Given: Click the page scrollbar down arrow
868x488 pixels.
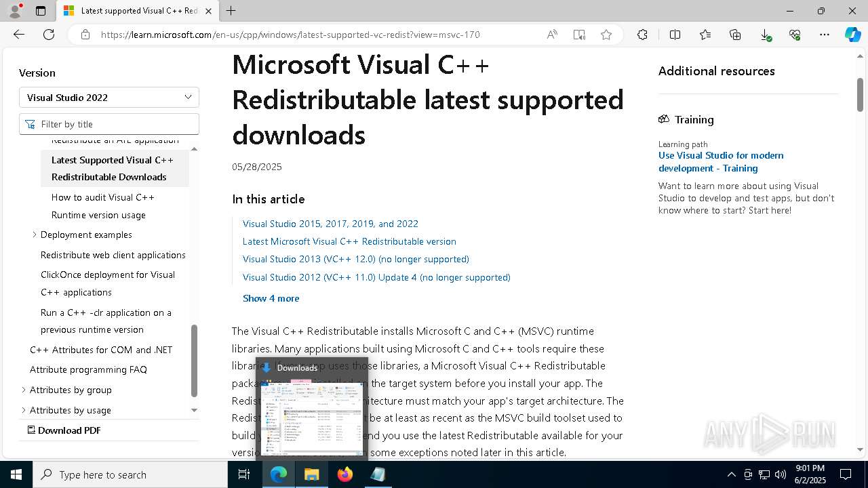Looking at the screenshot, I should [x=860, y=449].
